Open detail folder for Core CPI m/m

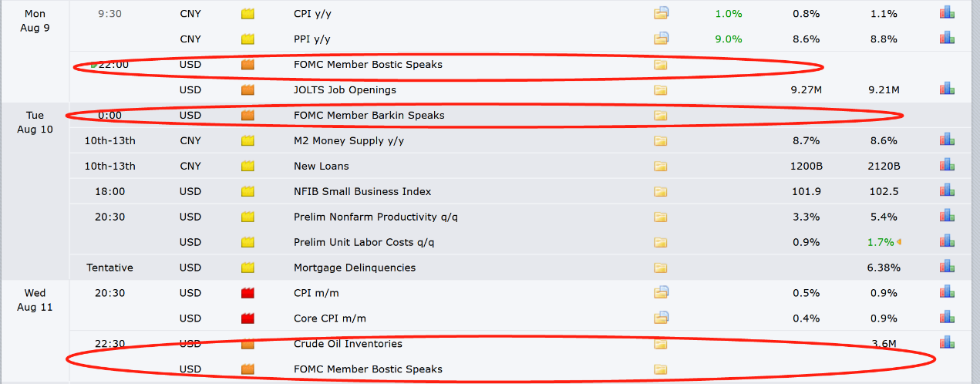click(x=661, y=318)
